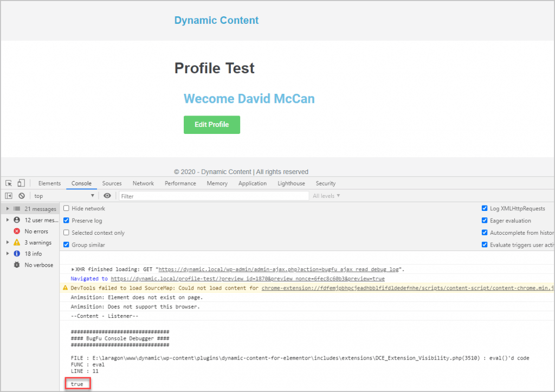Uncheck the Group similar checkbox
Viewport: 555px width, 392px height.
66,245
